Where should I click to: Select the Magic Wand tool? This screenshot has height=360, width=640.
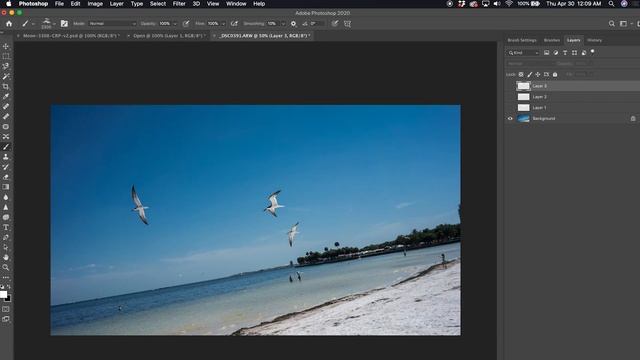click(6, 76)
